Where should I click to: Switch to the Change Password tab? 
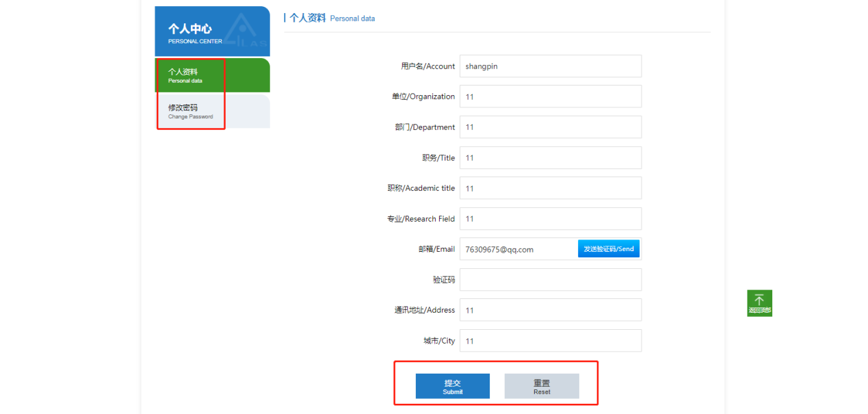coord(212,112)
